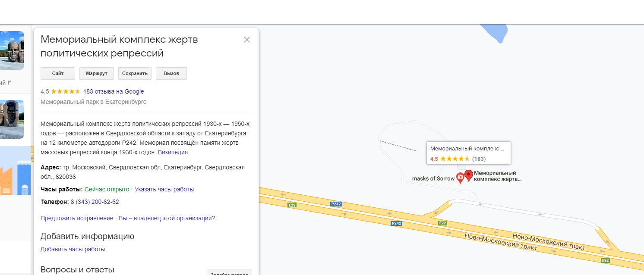644x275 pixels.
Task: Open 183 отзыва на Google link
Action: coord(114,91)
